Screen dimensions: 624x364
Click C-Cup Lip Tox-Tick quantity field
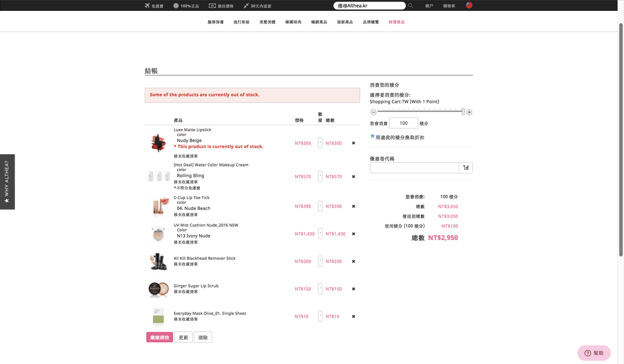point(320,206)
